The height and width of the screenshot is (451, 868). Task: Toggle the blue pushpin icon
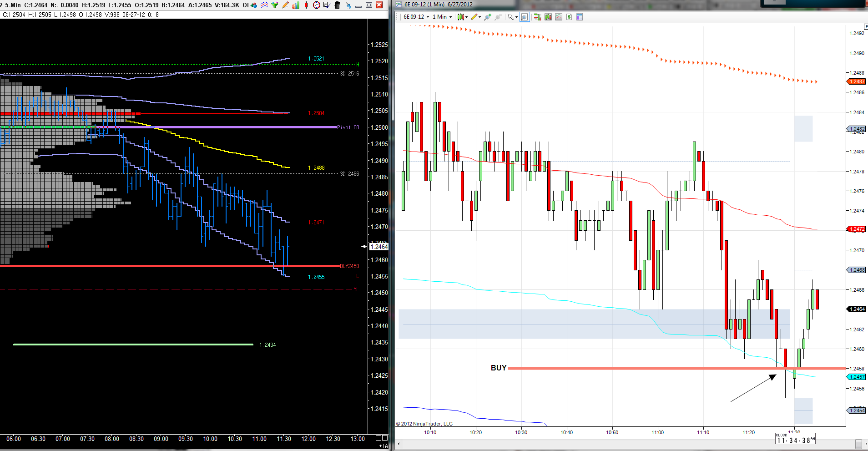tap(348, 5)
